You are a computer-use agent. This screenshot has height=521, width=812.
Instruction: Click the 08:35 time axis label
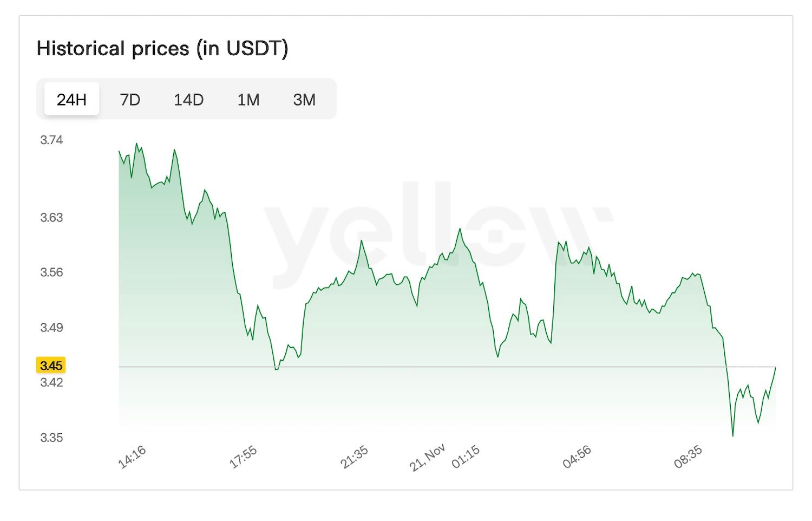[687, 457]
